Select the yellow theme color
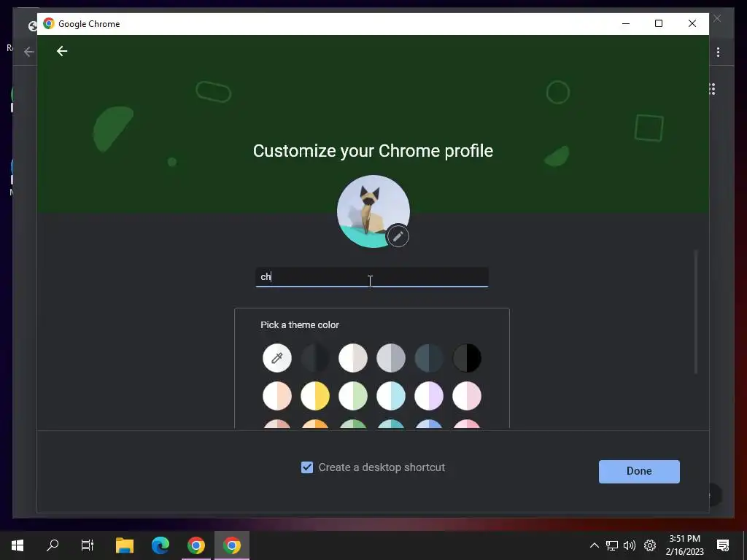The height and width of the screenshot is (560, 747). (x=315, y=396)
